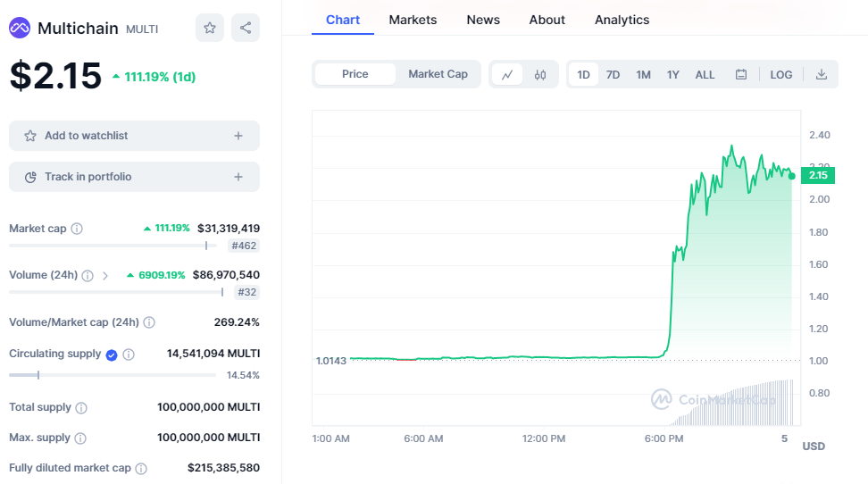Open the Markets tab

point(413,20)
